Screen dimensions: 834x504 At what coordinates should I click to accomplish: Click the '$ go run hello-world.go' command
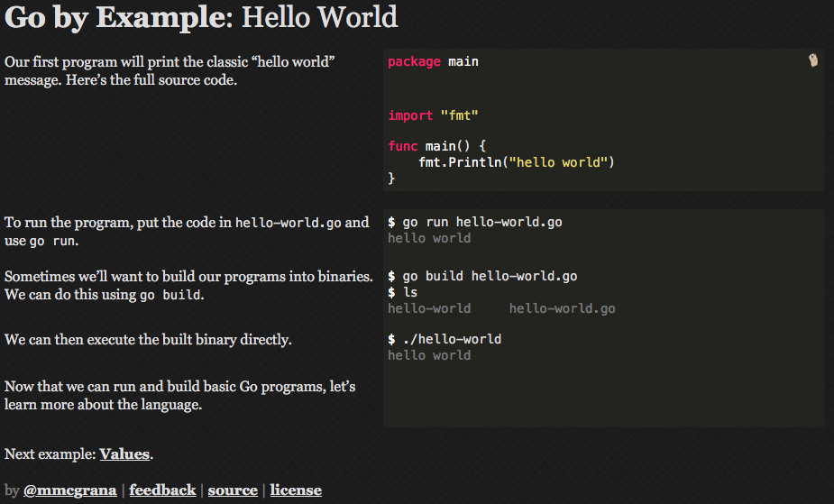point(474,222)
